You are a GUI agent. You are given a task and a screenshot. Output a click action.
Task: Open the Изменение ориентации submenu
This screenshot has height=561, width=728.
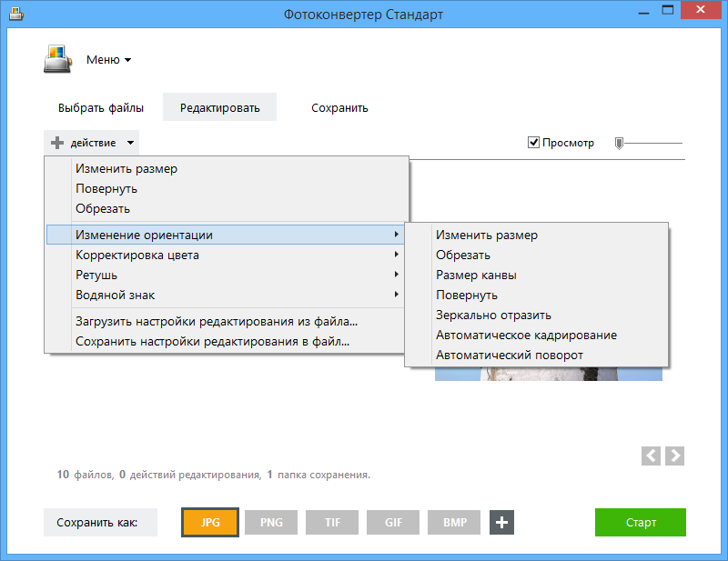click(x=226, y=235)
